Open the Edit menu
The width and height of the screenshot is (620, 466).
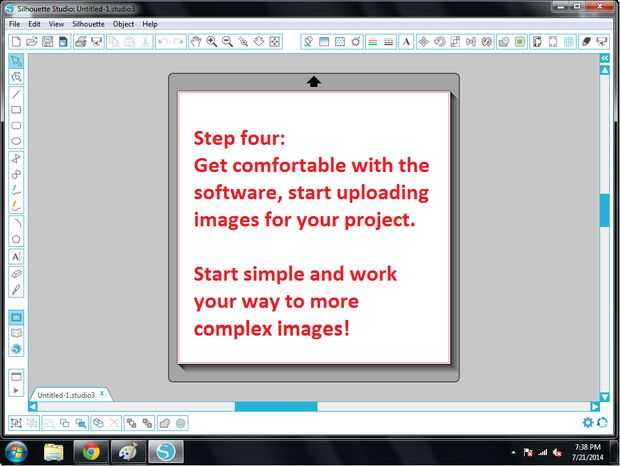[34, 24]
